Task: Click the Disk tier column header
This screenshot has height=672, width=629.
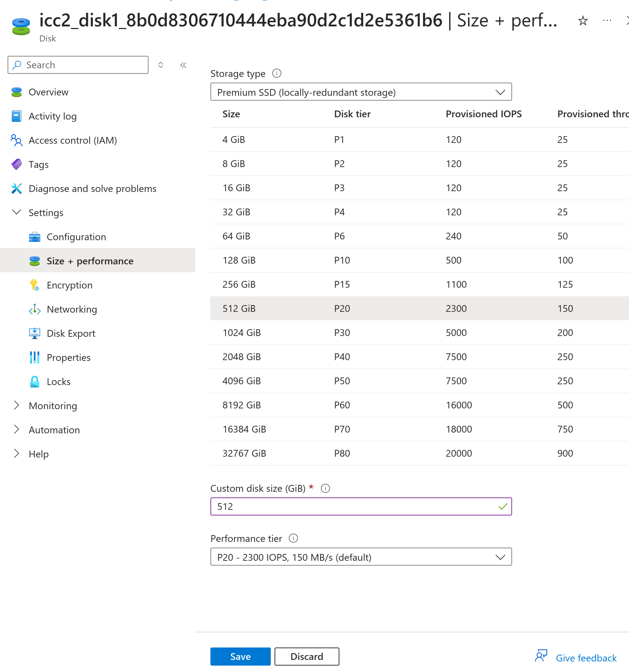Action: tap(352, 114)
